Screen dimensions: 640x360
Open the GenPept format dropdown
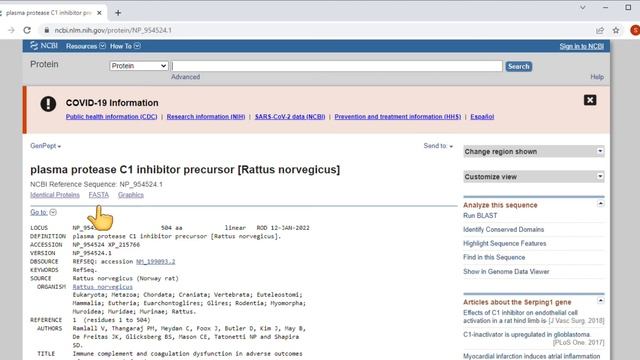tap(45, 146)
